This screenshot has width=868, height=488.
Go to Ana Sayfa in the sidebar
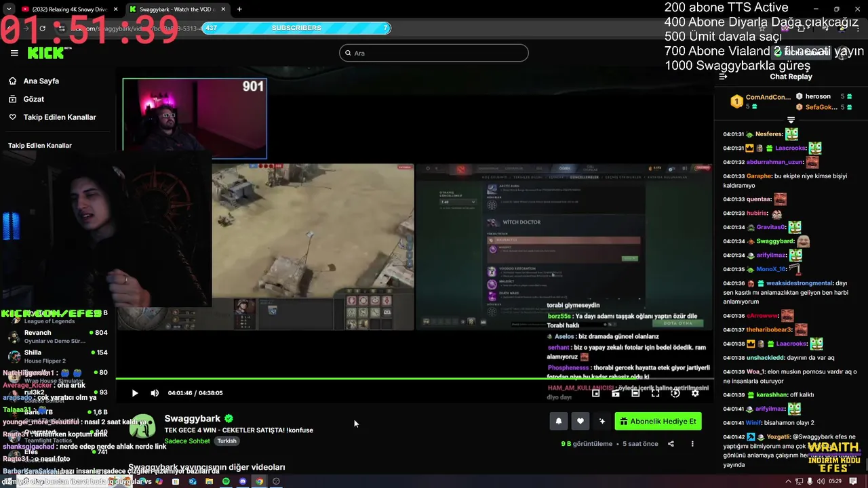(41, 81)
